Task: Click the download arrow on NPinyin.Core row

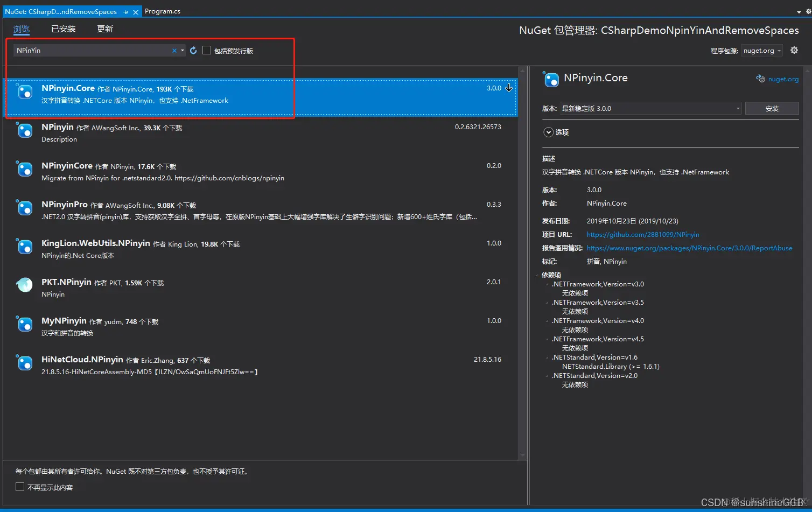Action: tap(509, 88)
